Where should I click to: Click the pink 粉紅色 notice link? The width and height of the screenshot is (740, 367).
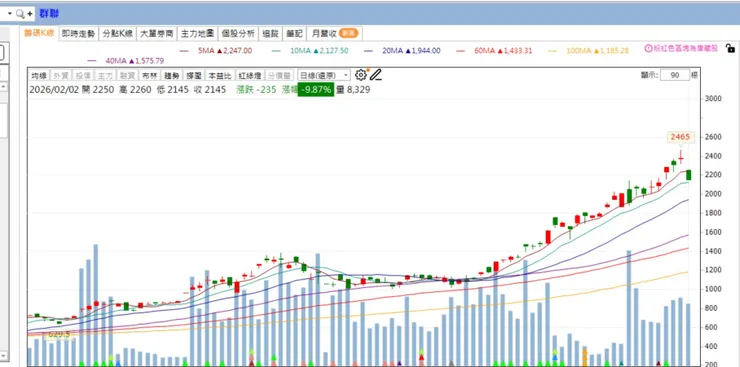click(x=686, y=48)
